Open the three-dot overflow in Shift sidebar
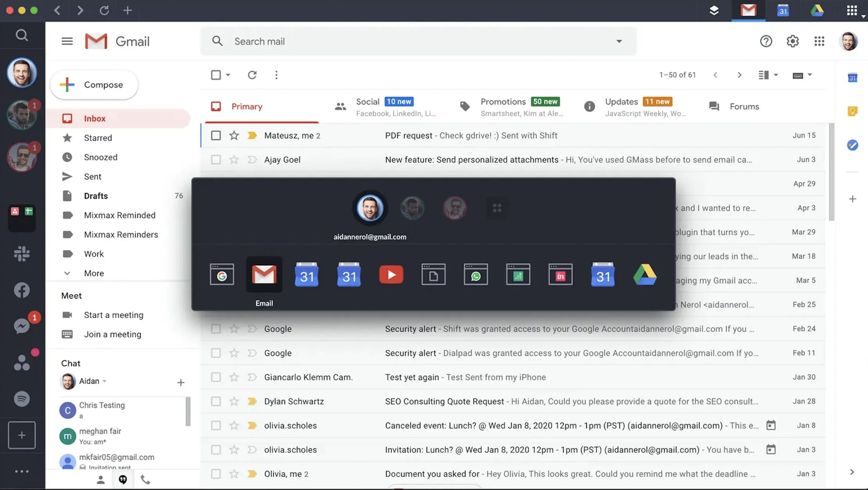This screenshot has height=490, width=868. click(x=22, y=471)
